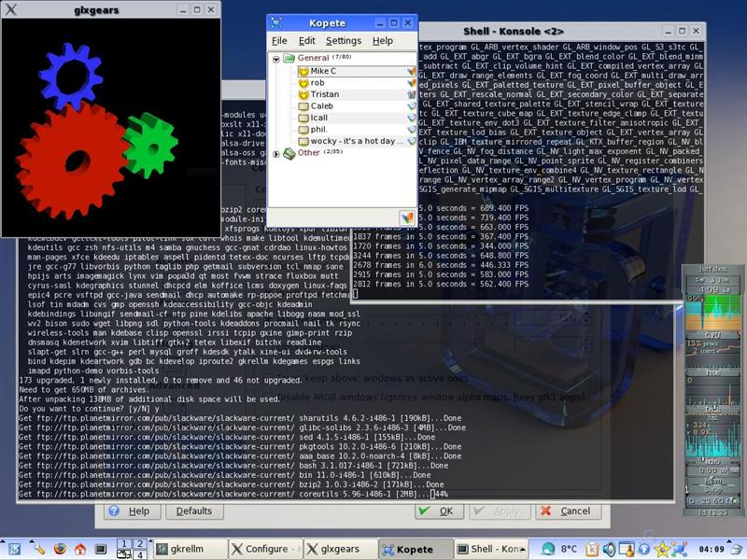Click Caleb's protocol icon
This screenshot has height=560, width=747.
[x=412, y=106]
